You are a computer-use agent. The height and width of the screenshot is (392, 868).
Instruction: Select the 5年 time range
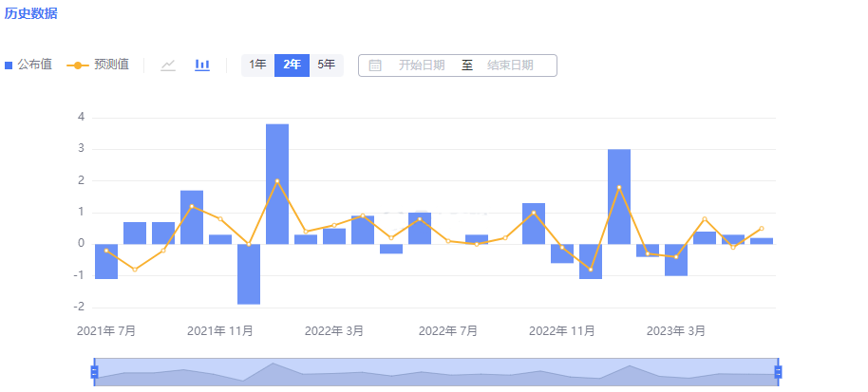pos(326,65)
